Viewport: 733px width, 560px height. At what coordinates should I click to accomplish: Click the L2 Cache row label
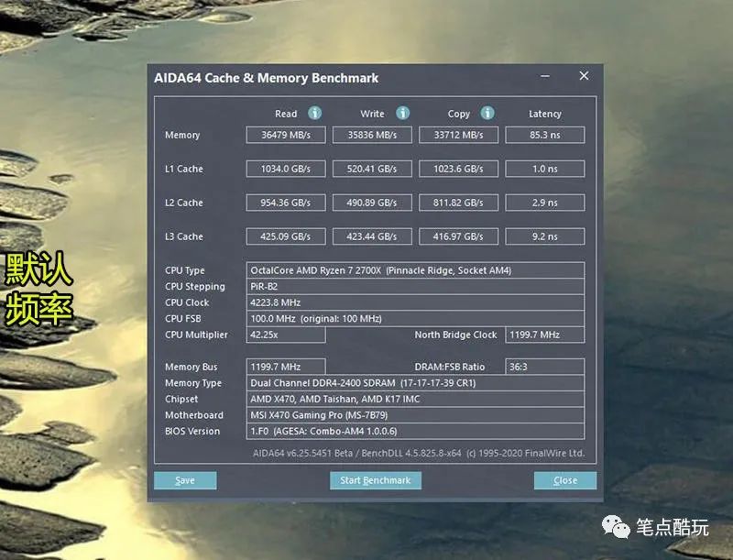[x=184, y=203]
